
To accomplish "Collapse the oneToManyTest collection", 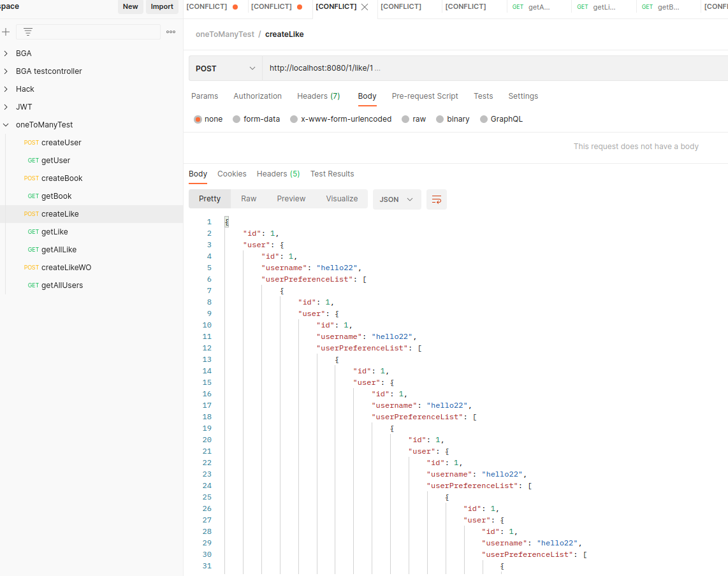I will pyautogui.click(x=6, y=125).
